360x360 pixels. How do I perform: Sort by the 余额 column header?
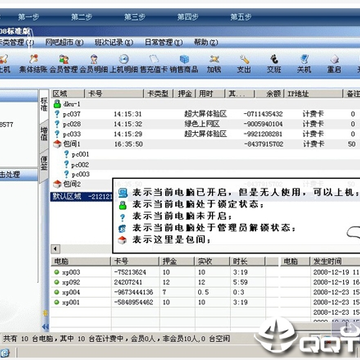tap(270, 94)
